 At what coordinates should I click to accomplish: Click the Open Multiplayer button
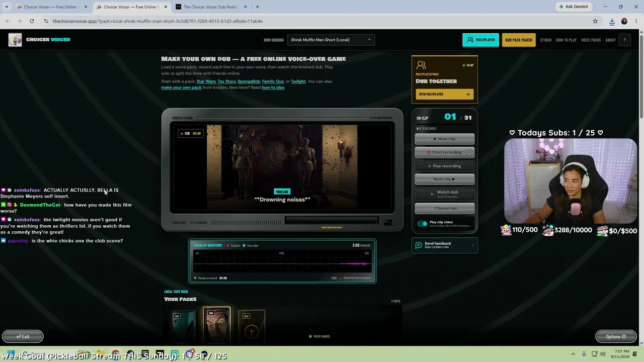point(444,94)
